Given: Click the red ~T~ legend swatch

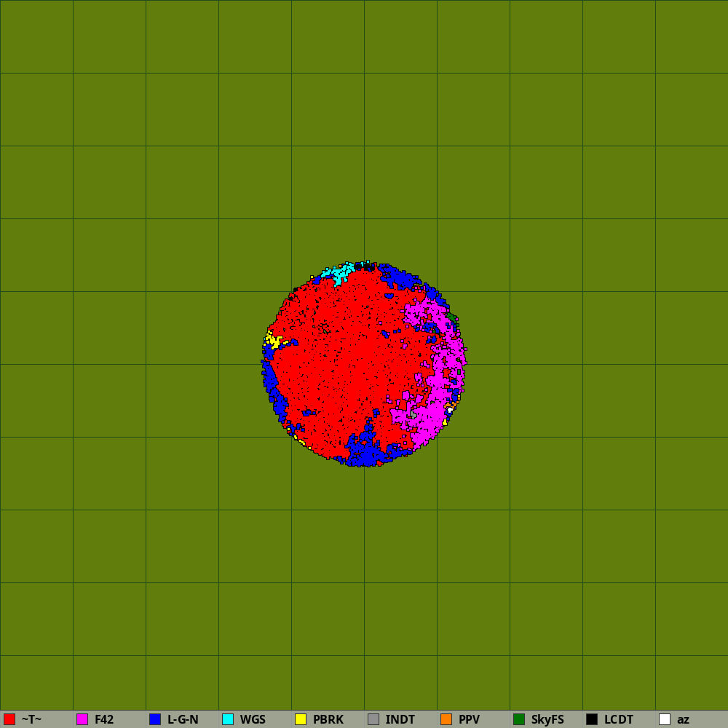Looking at the screenshot, I should (9, 719).
